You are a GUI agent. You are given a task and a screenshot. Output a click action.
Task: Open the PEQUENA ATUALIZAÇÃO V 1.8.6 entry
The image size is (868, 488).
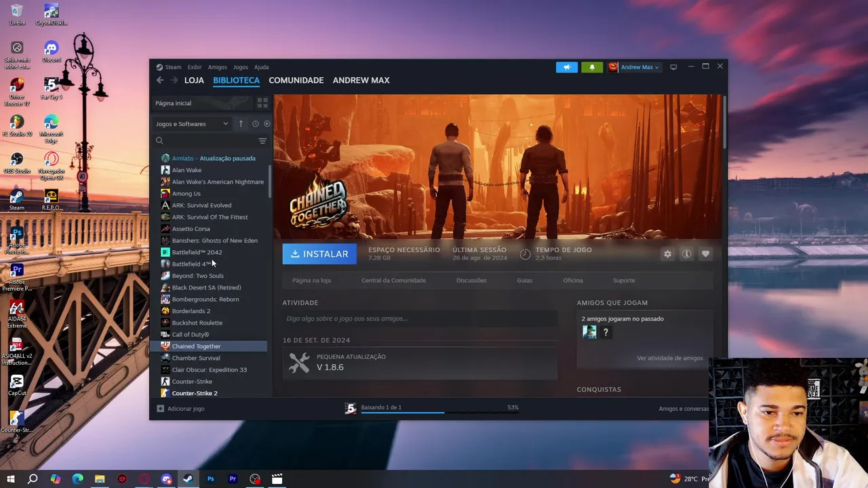pos(420,363)
